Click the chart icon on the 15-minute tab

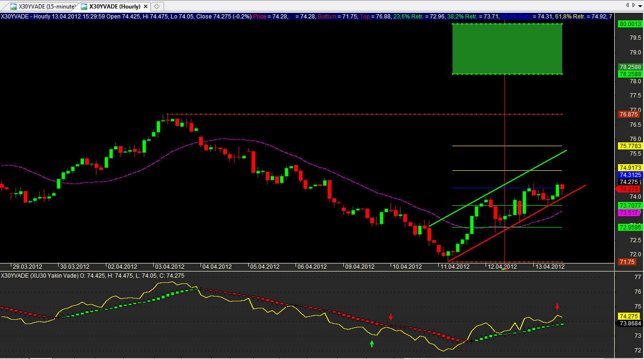(14, 7)
